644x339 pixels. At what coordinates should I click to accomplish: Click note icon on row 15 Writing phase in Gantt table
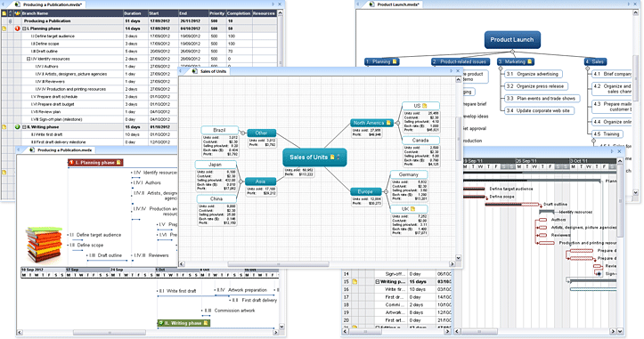(x=355, y=282)
